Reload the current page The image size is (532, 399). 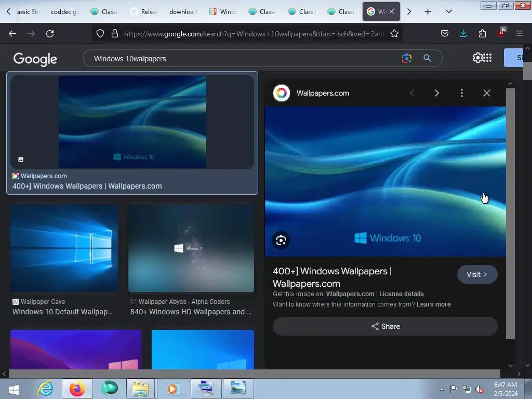[x=50, y=34]
